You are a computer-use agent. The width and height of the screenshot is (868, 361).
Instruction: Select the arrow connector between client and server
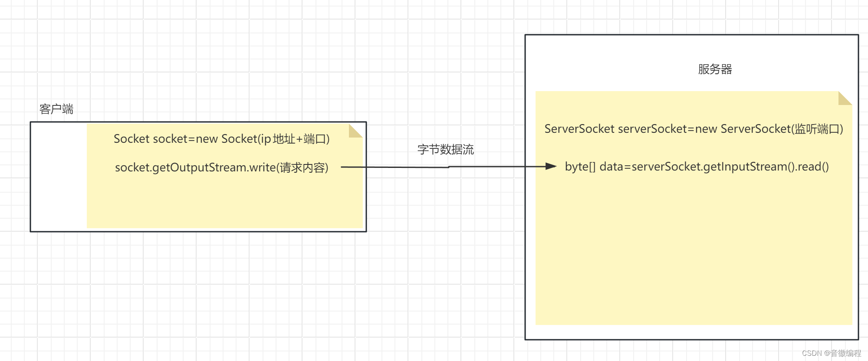click(x=449, y=167)
